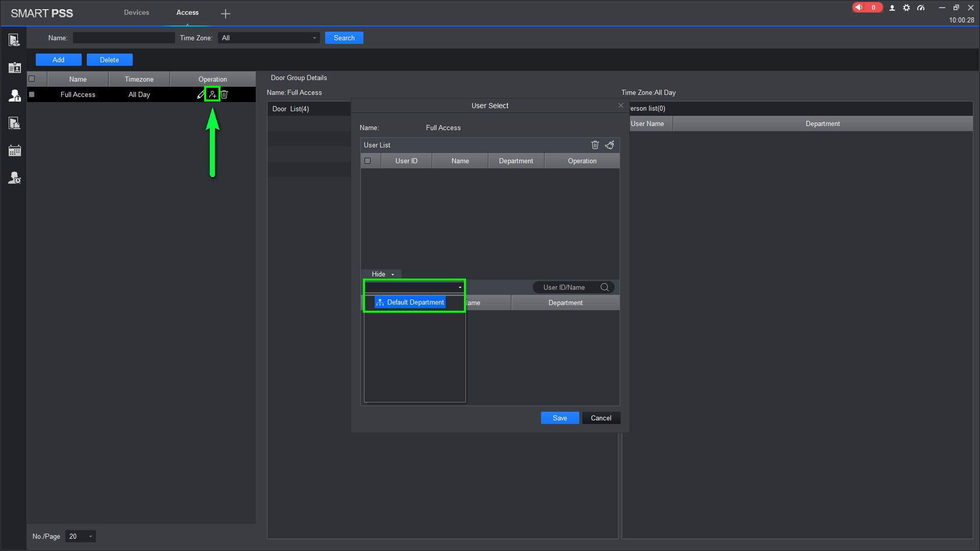
Task: Click the clear broom icon in User List
Action: pyautogui.click(x=609, y=145)
